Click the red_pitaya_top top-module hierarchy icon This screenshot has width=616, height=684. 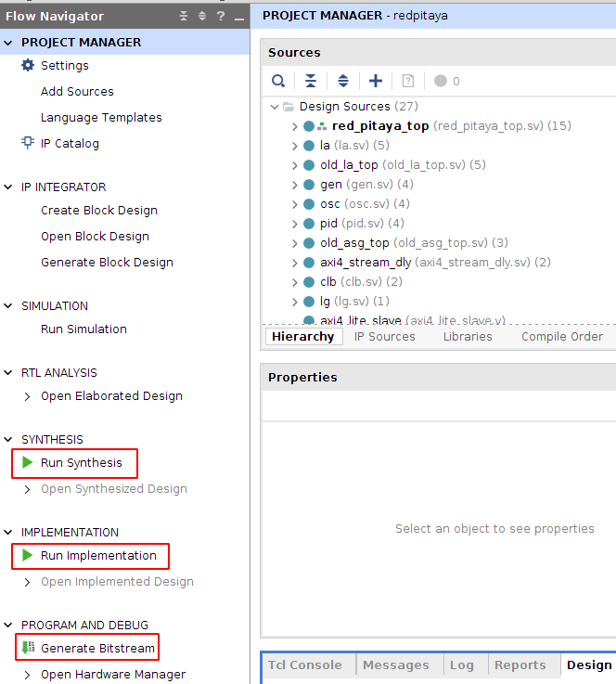pyautogui.click(x=322, y=126)
